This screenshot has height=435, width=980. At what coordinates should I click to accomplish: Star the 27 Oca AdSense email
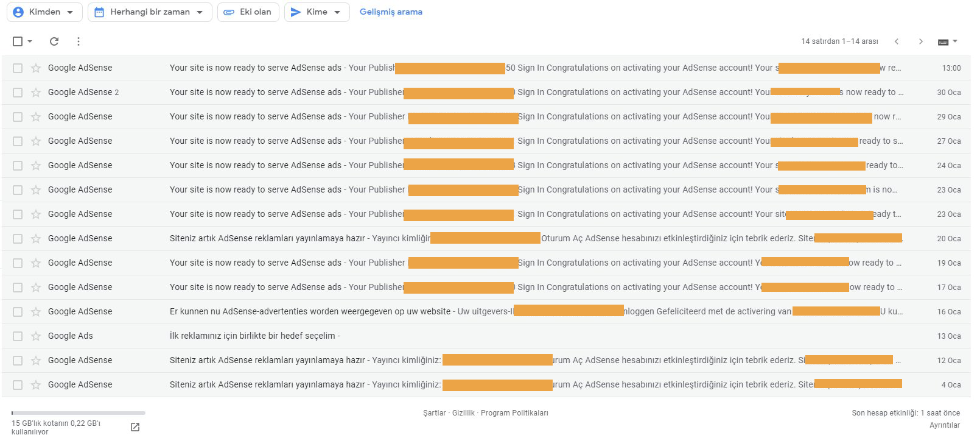click(36, 141)
